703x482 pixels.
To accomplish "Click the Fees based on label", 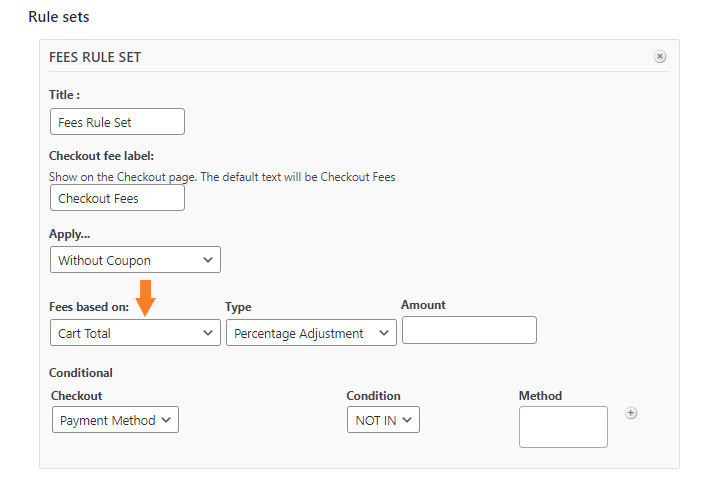I will (89, 307).
